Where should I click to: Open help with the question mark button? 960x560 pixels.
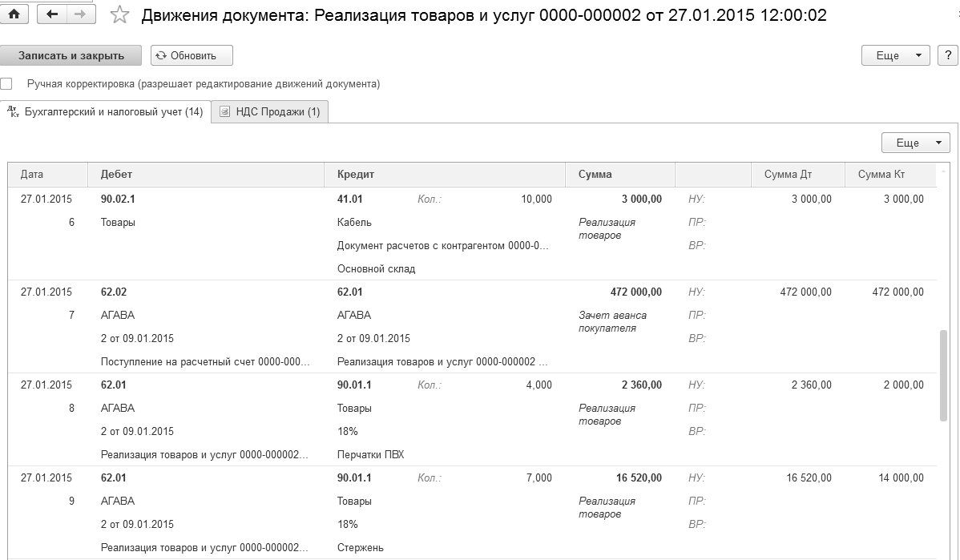(948, 56)
